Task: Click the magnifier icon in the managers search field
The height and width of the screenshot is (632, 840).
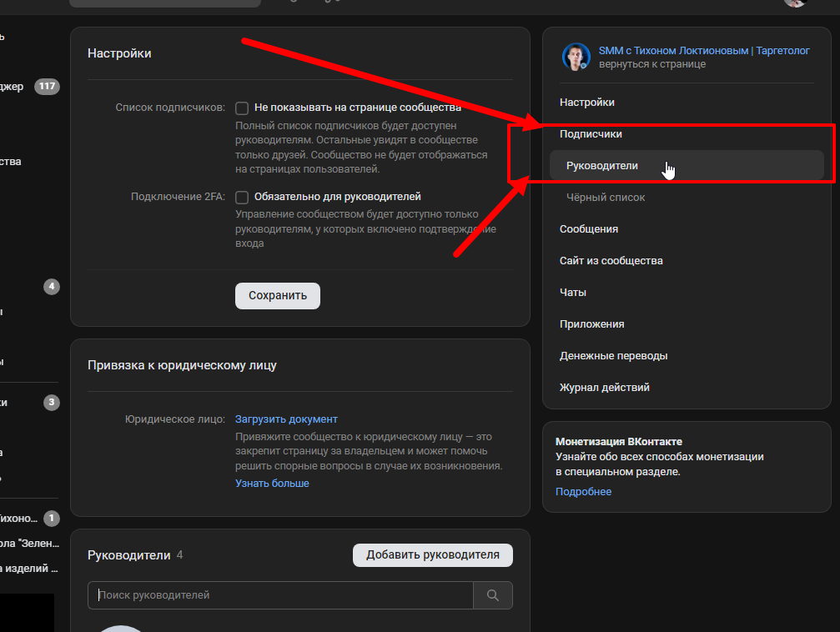Action: 492,595
